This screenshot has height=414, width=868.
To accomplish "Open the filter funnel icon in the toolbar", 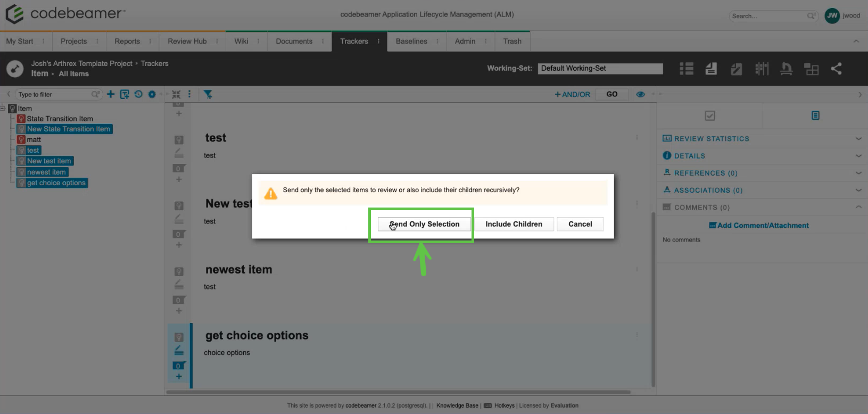I will click(208, 94).
